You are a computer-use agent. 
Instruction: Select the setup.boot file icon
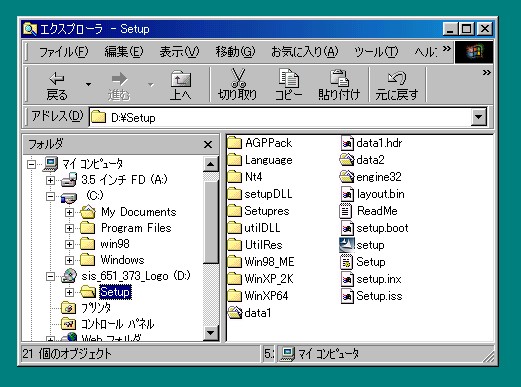(347, 228)
